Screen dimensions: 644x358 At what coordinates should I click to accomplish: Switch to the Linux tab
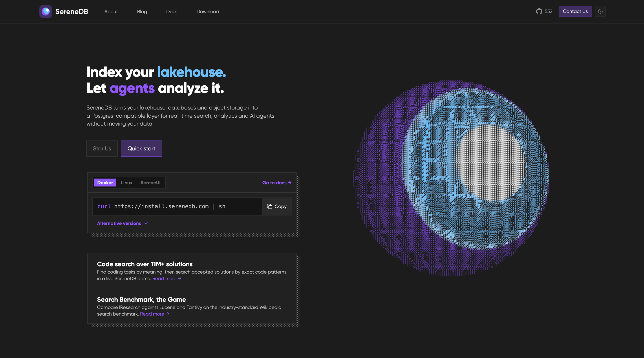point(127,183)
